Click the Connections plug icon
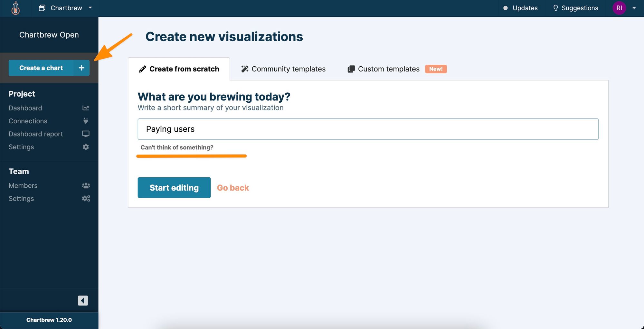Viewport: 644px width, 329px height. (x=86, y=121)
